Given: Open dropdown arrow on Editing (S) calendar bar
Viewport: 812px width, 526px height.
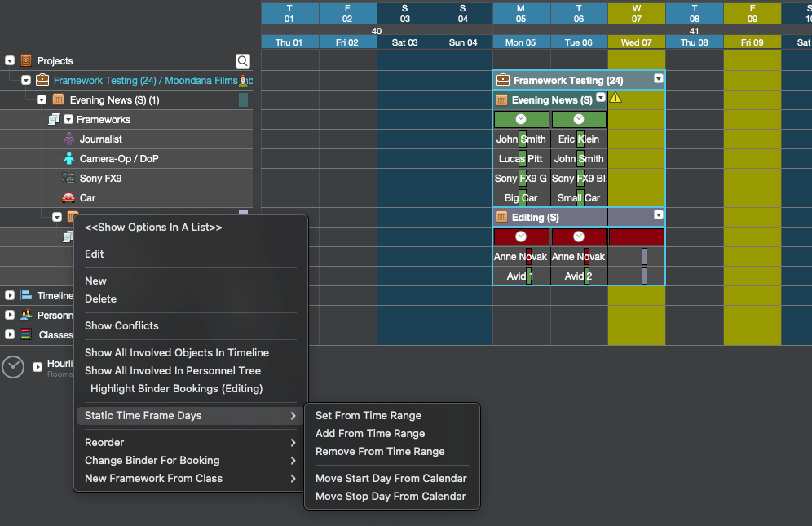Looking at the screenshot, I should [x=658, y=214].
